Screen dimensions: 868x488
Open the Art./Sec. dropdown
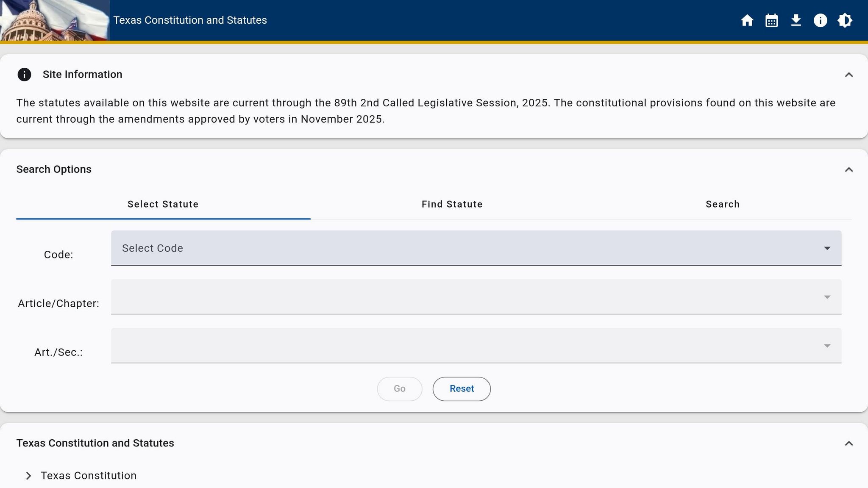[x=476, y=346]
